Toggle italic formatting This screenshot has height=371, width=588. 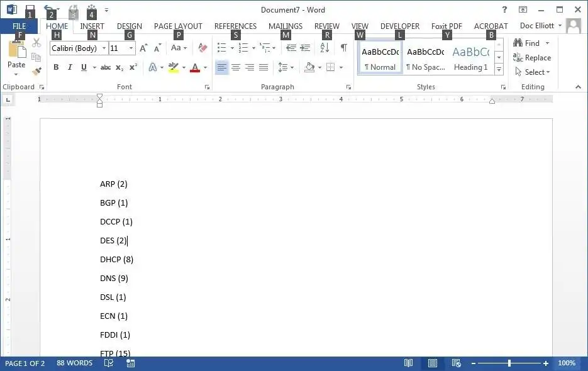click(x=70, y=67)
